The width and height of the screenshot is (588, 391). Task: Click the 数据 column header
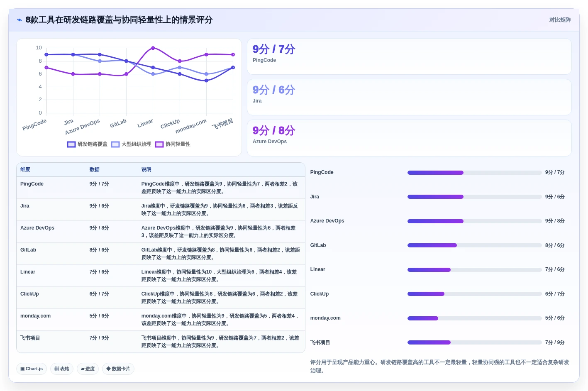pos(95,169)
